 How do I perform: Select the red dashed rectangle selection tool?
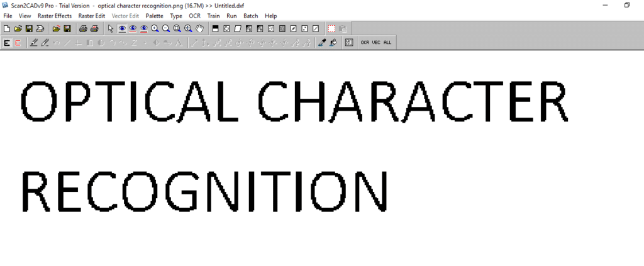coord(331,29)
